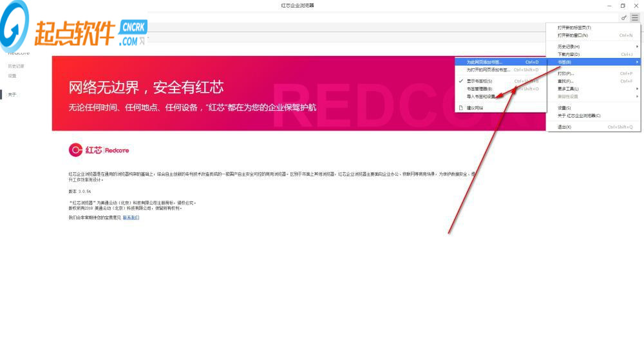Screen dimensions: 644x348
Task: Click the page icon beside 建议网站
Action: [x=461, y=108]
